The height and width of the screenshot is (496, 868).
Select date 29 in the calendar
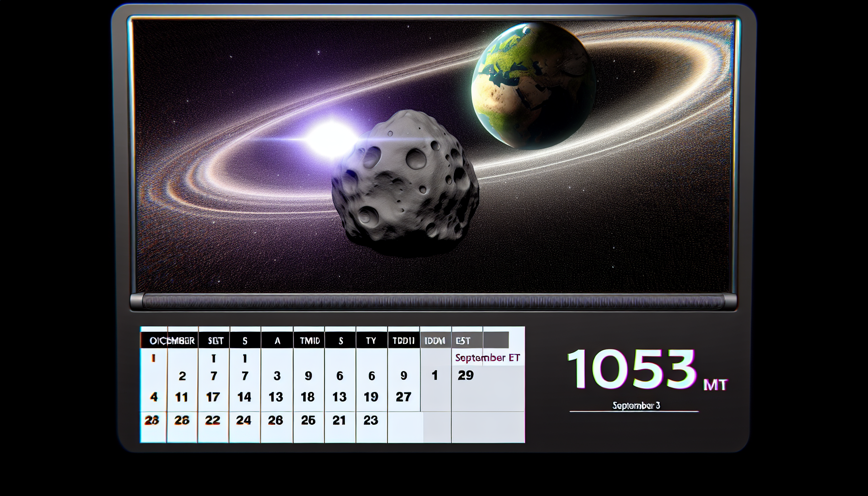pyautogui.click(x=465, y=375)
